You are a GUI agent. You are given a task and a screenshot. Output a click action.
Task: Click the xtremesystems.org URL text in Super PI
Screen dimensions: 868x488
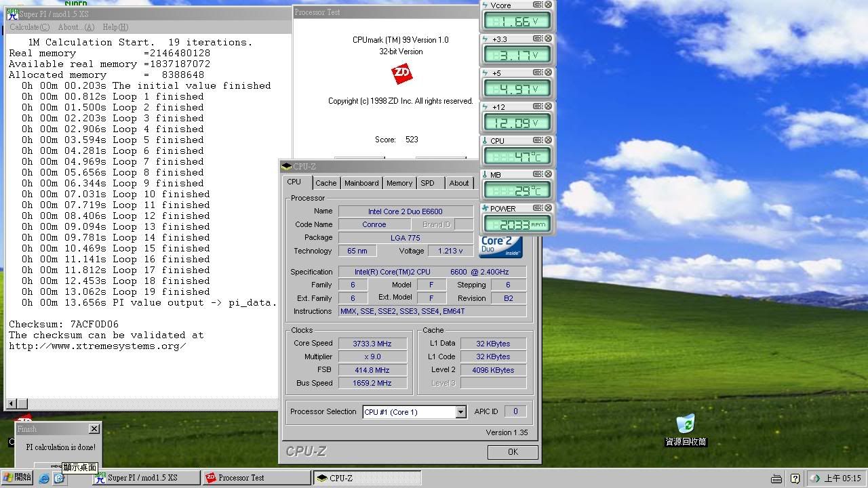click(98, 346)
